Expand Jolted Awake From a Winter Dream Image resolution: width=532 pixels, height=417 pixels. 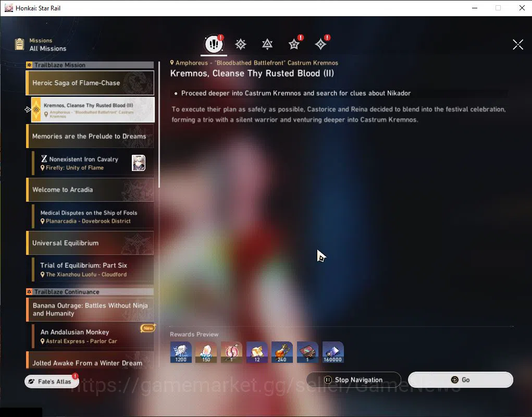[x=90, y=360]
